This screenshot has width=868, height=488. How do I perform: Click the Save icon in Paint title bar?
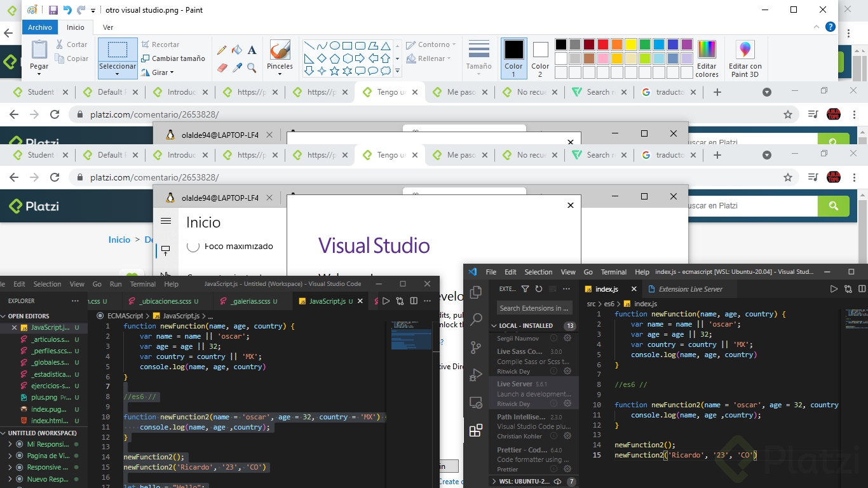pos(53,10)
